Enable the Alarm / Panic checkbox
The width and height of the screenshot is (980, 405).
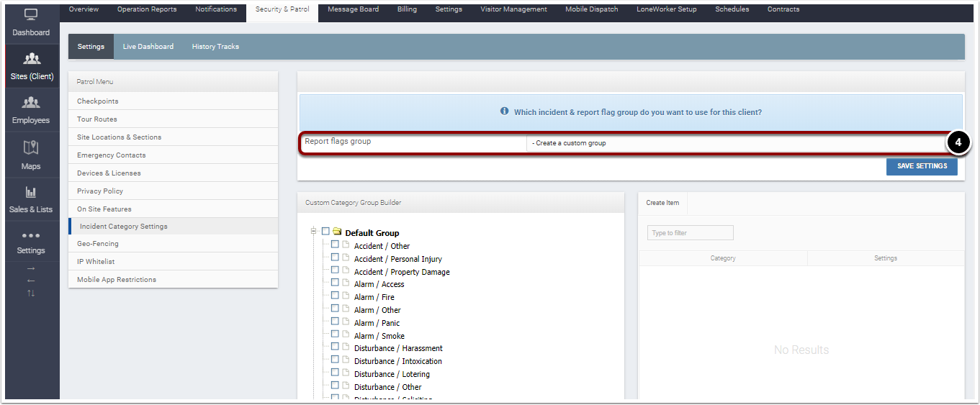point(335,322)
